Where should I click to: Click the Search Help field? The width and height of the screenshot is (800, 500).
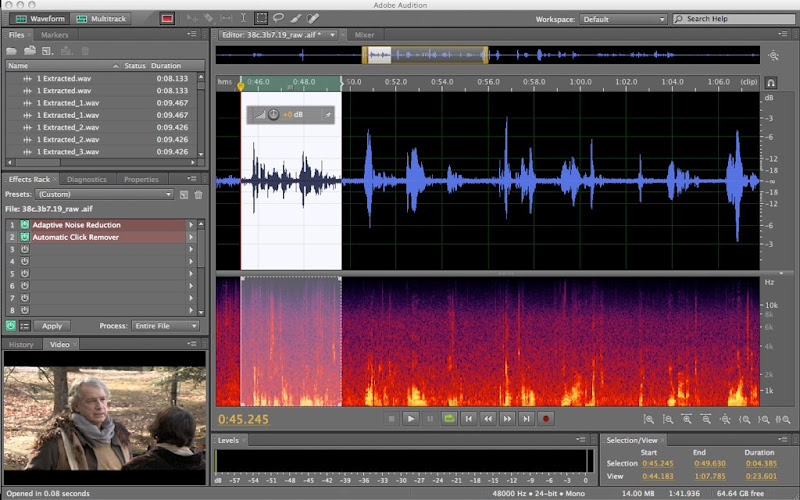(x=735, y=19)
